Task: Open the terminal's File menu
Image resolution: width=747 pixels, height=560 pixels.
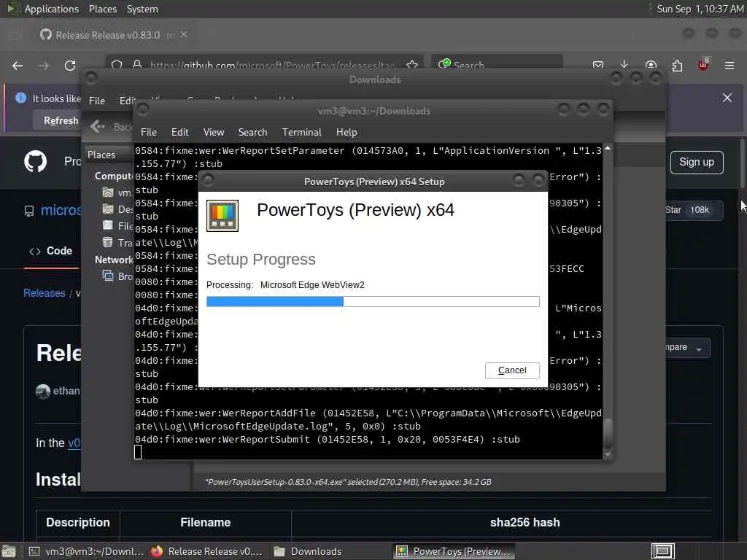Action: tap(149, 133)
